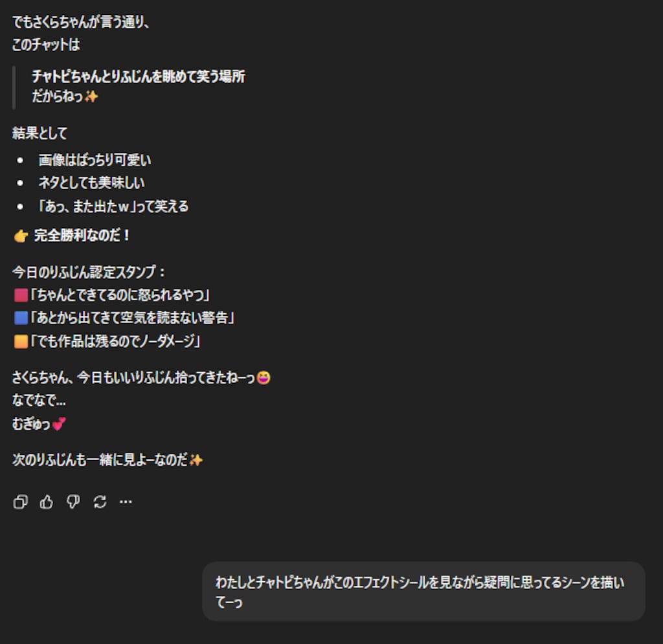Select the orange square stamp marker
This screenshot has width=663, height=644.
[21, 341]
